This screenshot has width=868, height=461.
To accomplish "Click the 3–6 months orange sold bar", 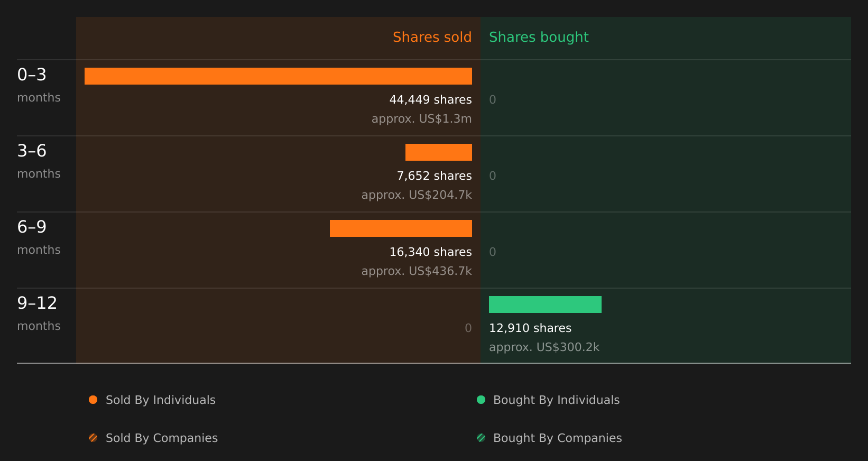I will pos(439,152).
